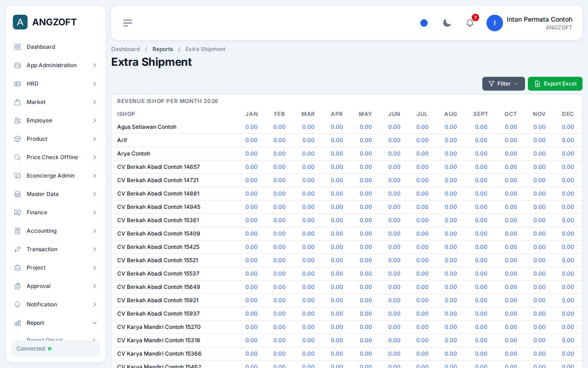Toggle sidebar with hamburger menu icon
588x368 pixels.
click(128, 23)
